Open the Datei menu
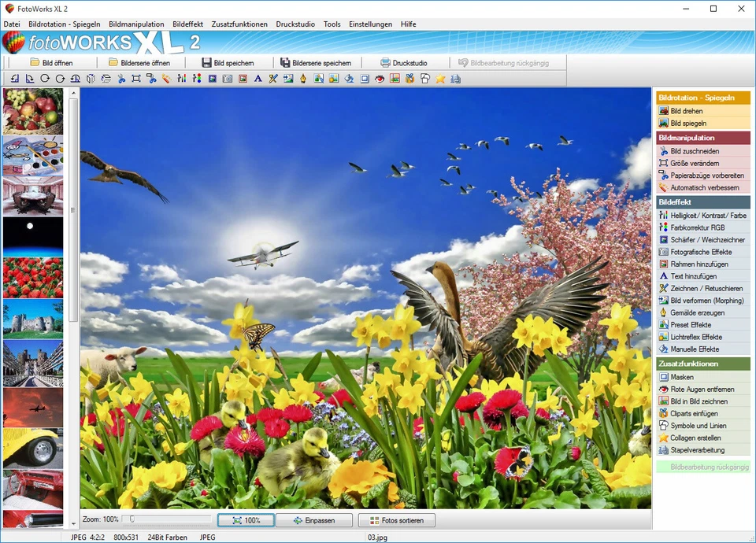This screenshot has width=756, height=543. tap(12, 24)
